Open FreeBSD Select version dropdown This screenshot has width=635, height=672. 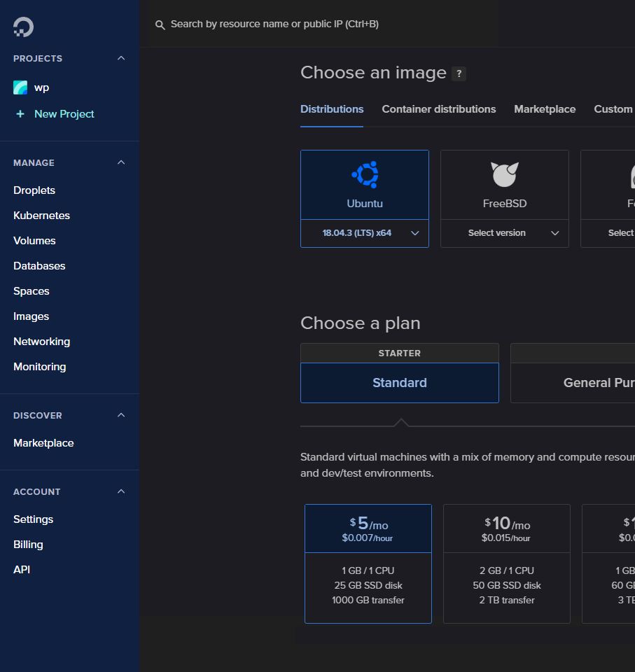click(x=505, y=233)
